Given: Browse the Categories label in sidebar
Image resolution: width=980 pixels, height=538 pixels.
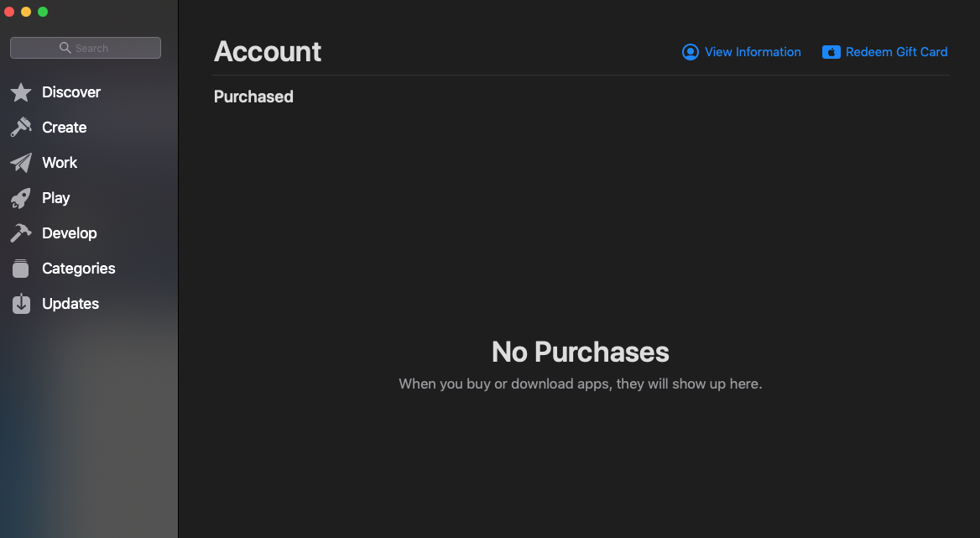Looking at the screenshot, I should pos(79,269).
